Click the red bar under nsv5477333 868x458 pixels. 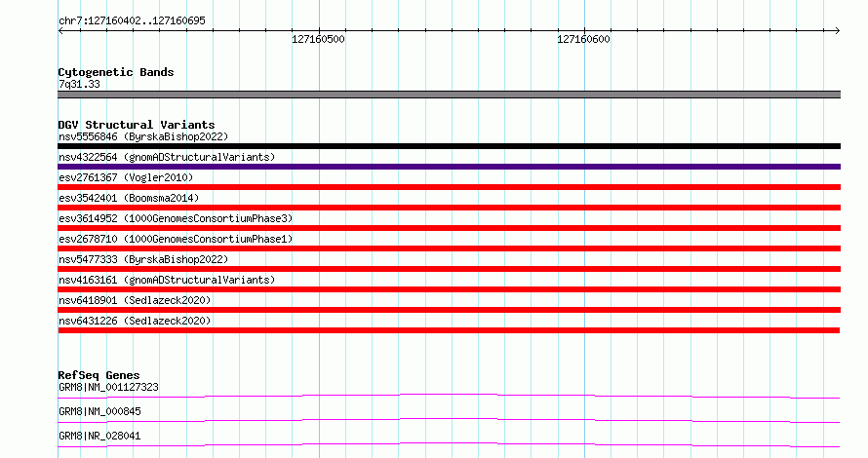pos(449,269)
